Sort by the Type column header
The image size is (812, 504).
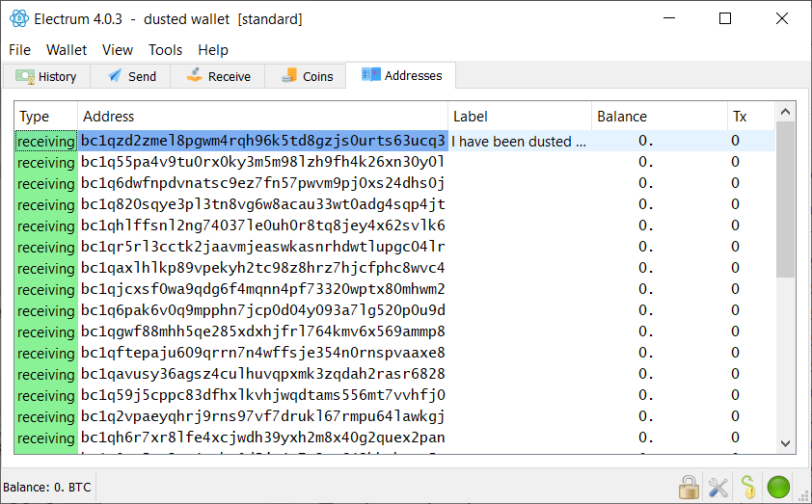[x=45, y=117]
